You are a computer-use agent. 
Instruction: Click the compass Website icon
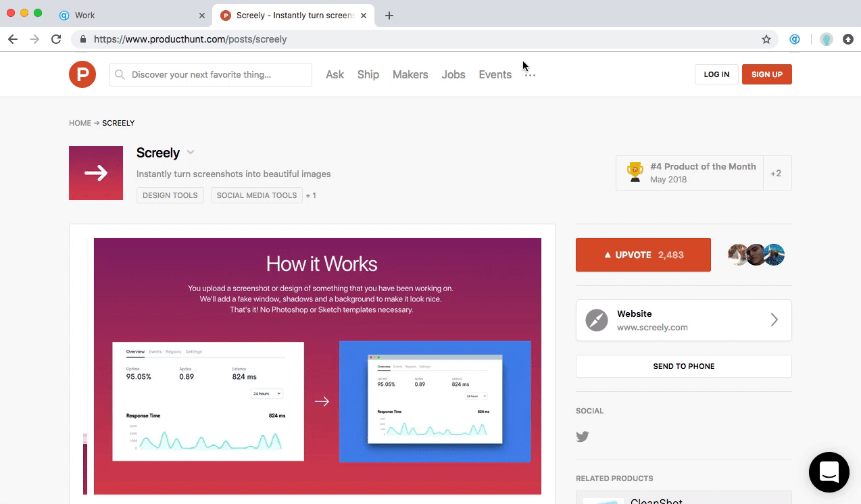coord(597,320)
